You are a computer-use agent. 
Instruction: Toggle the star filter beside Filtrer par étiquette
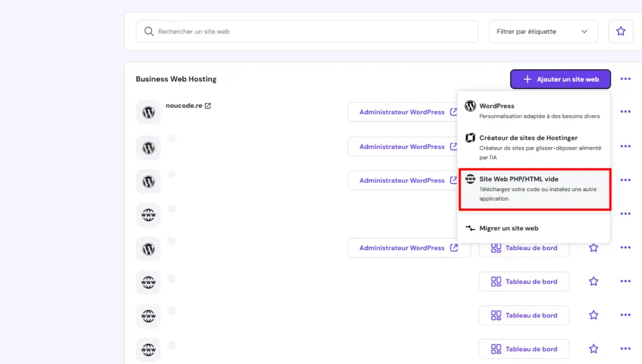coord(620,31)
